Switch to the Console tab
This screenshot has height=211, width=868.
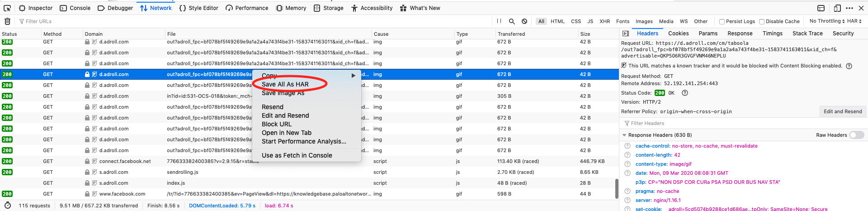coord(75,8)
